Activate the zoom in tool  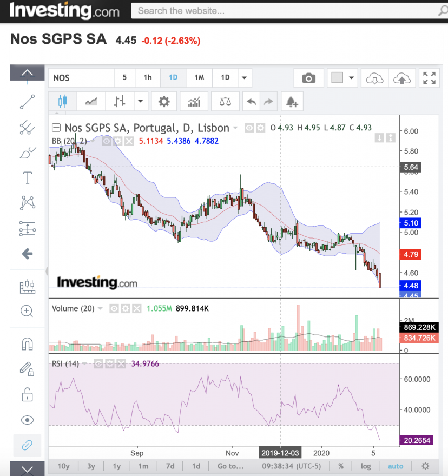pos(27,311)
